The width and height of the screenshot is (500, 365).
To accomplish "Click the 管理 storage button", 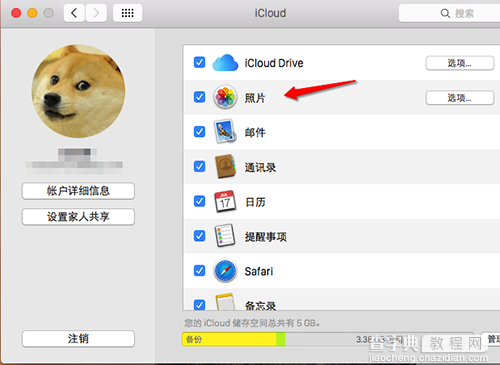I will coord(491,339).
